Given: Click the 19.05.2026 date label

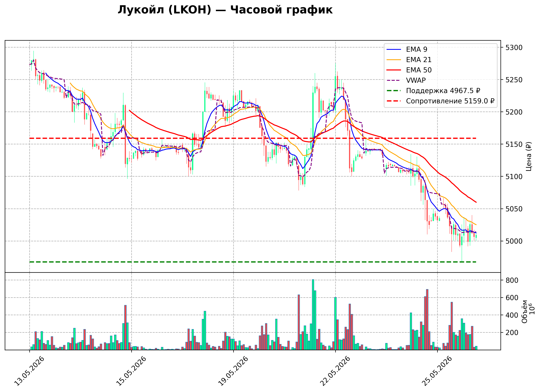Looking at the screenshot, I should pyautogui.click(x=233, y=371).
